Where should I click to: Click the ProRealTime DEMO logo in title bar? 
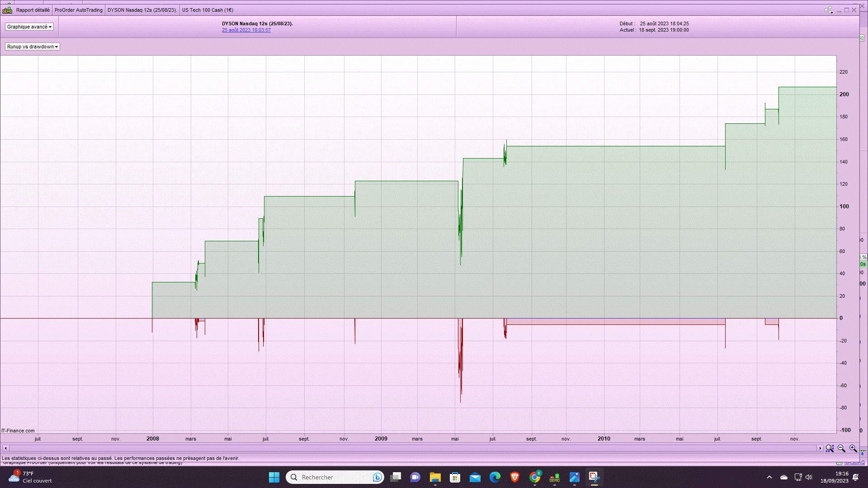click(7, 10)
